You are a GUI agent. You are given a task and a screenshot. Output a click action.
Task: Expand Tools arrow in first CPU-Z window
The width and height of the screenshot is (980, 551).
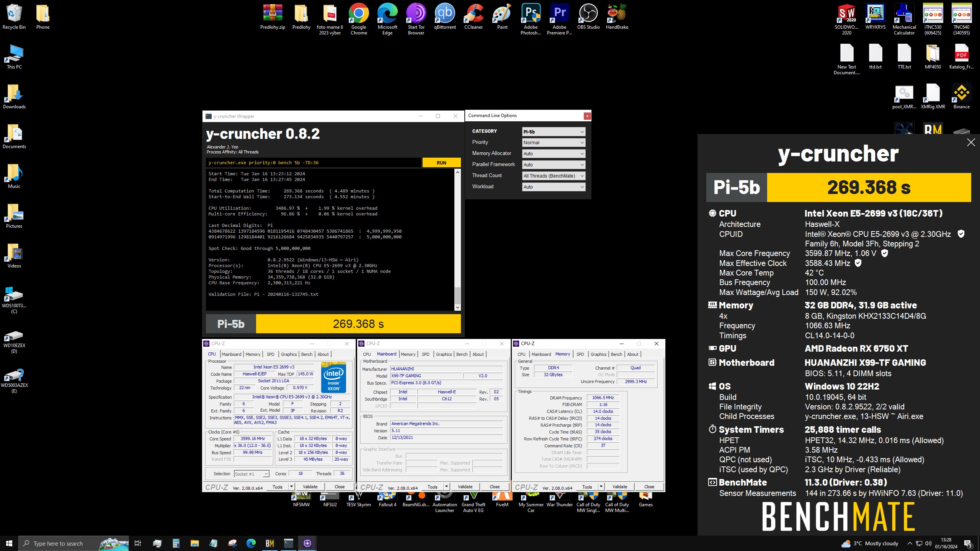[x=291, y=487]
